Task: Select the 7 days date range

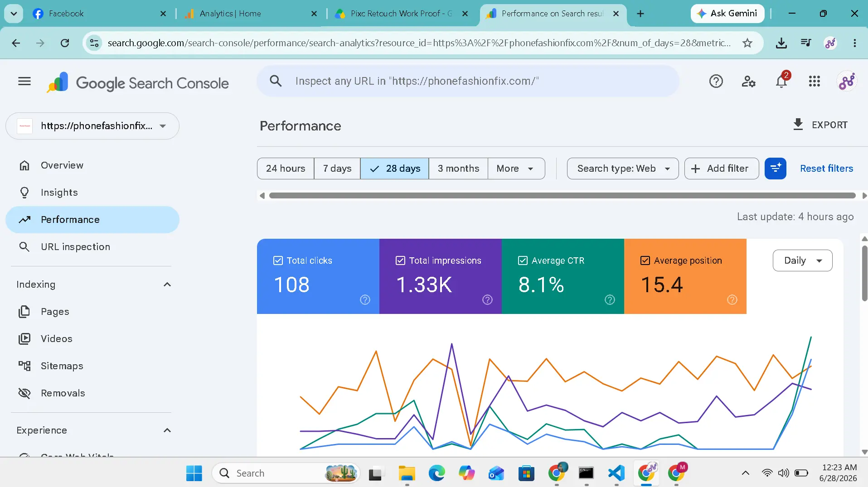Action: [337, 169]
